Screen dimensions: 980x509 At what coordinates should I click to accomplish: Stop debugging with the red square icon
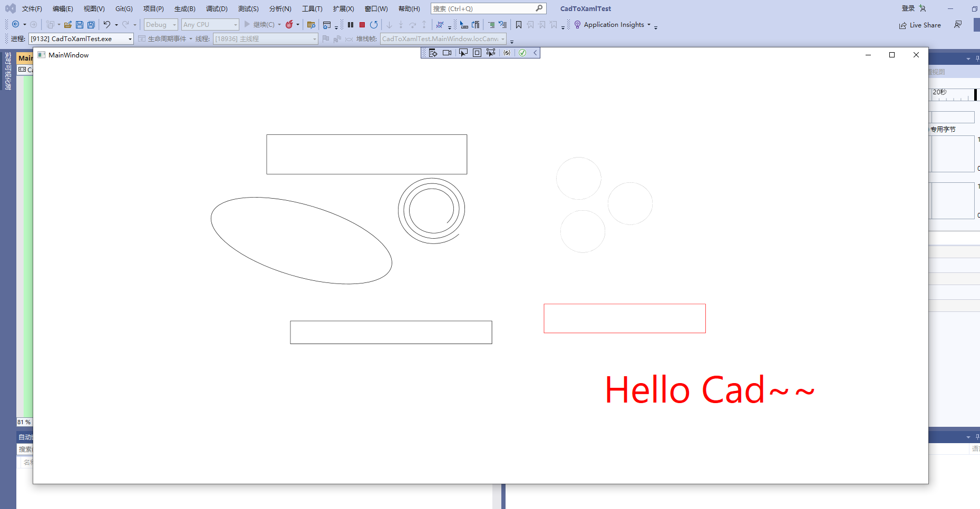(x=362, y=24)
